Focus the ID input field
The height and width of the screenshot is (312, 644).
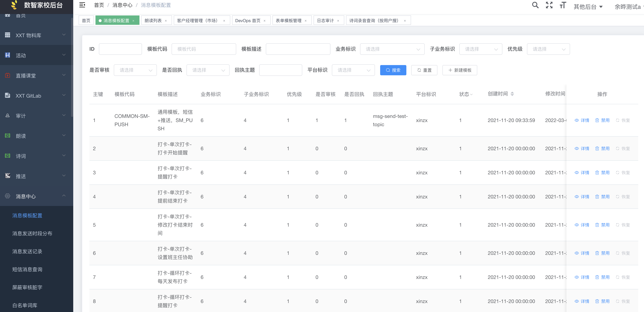[120, 49]
